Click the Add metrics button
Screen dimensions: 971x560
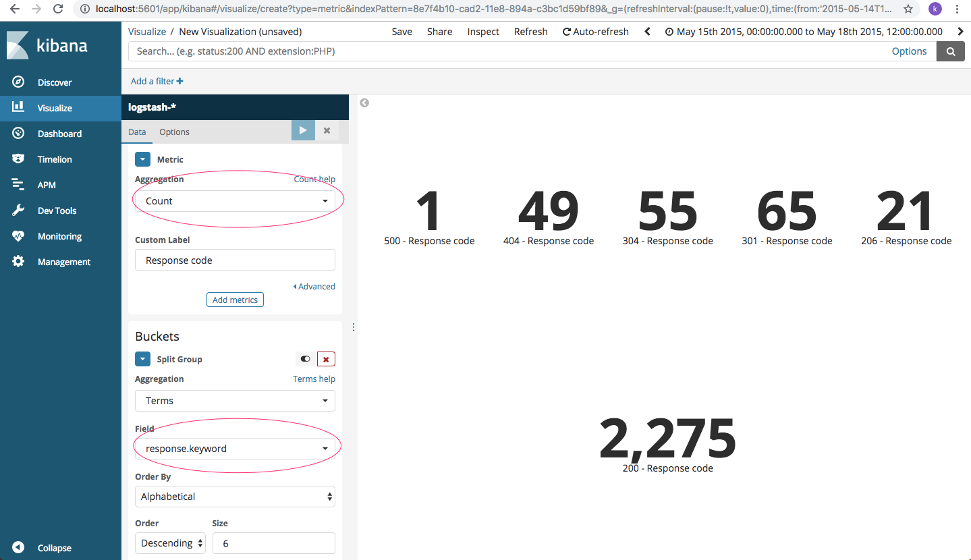pyautogui.click(x=235, y=299)
